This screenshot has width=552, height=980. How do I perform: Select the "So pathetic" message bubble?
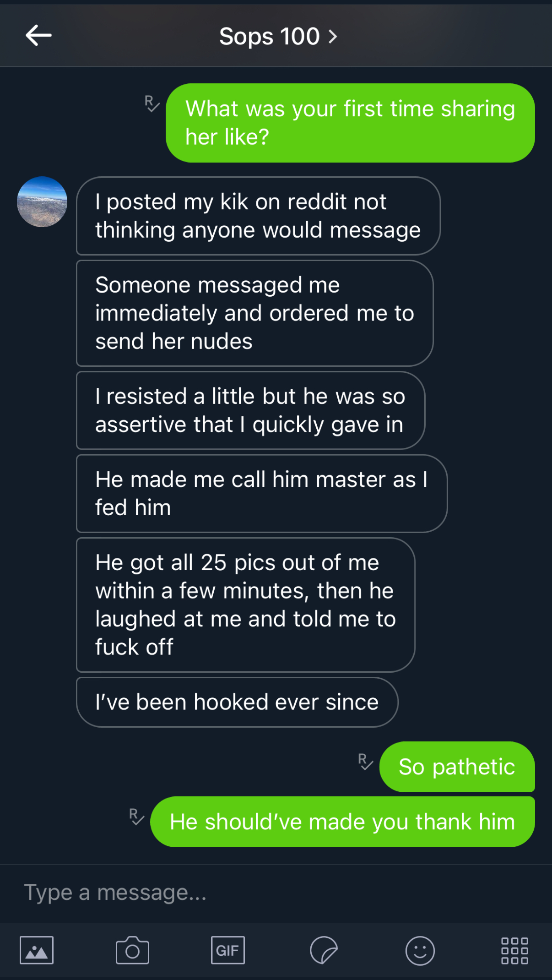(457, 767)
